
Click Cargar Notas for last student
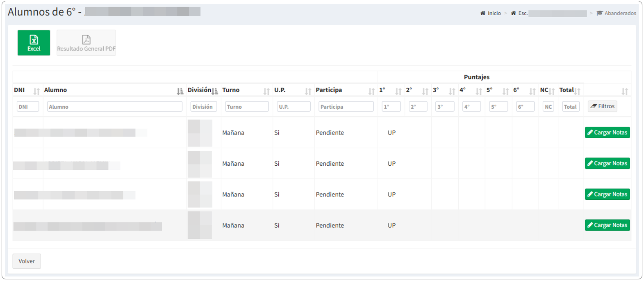point(607,225)
